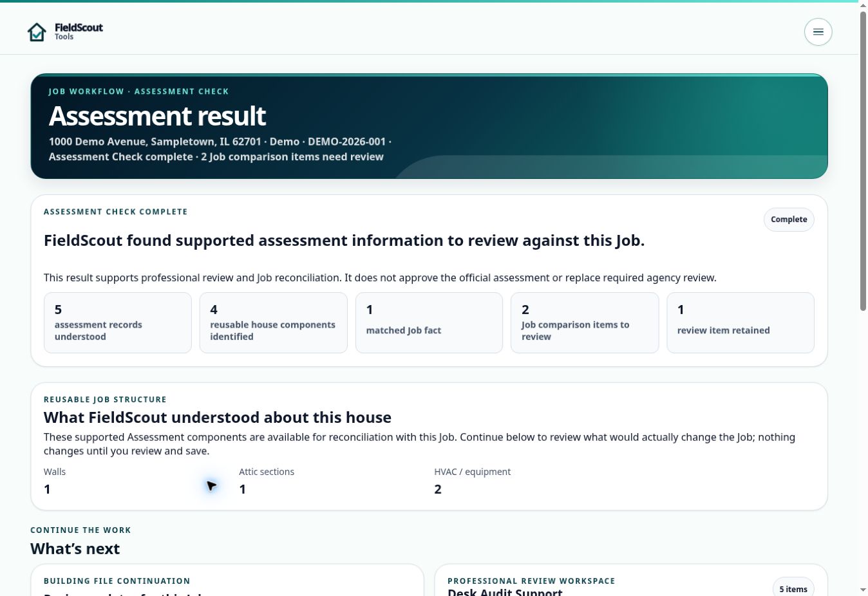Click the BUILDING FILE CONTINUATION label
The image size is (868, 596).
117,581
